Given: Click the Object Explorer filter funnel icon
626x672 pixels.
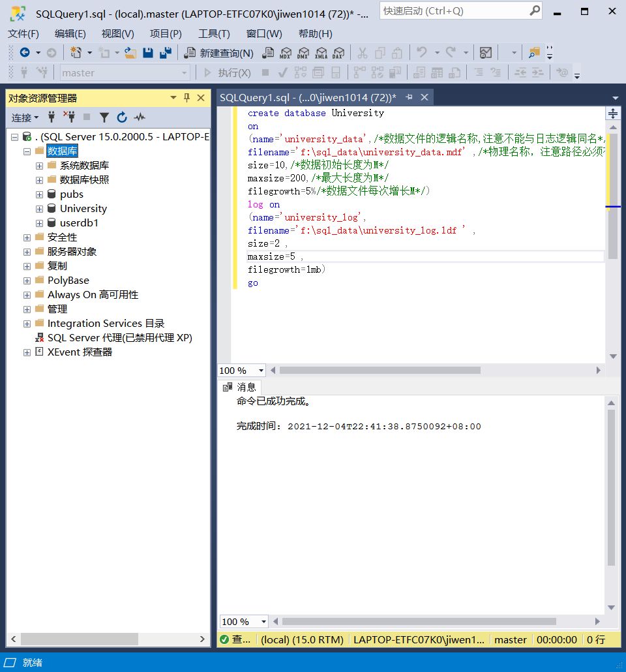Looking at the screenshot, I should [104, 117].
